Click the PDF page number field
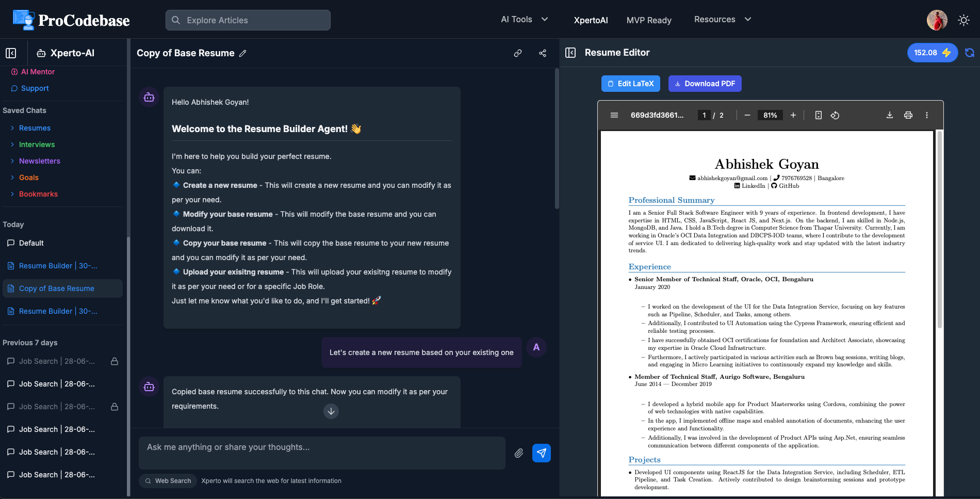Image resolution: width=980 pixels, height=499 pixels. click(704, 115)
